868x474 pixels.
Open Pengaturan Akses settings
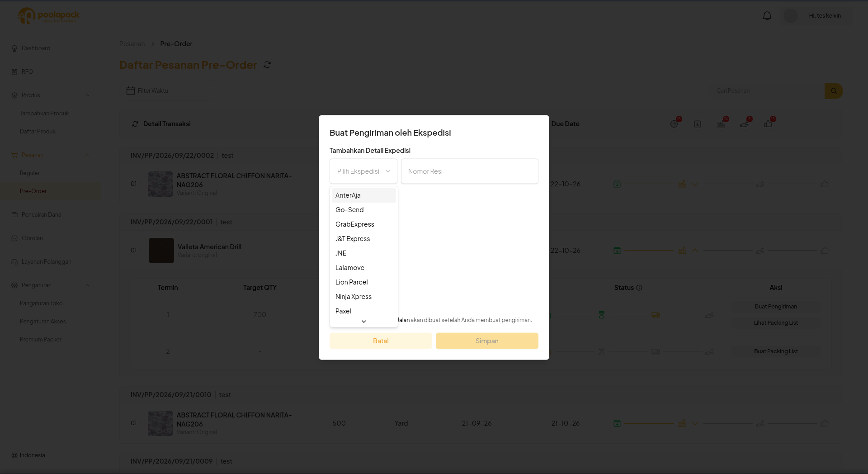point(43,322)
